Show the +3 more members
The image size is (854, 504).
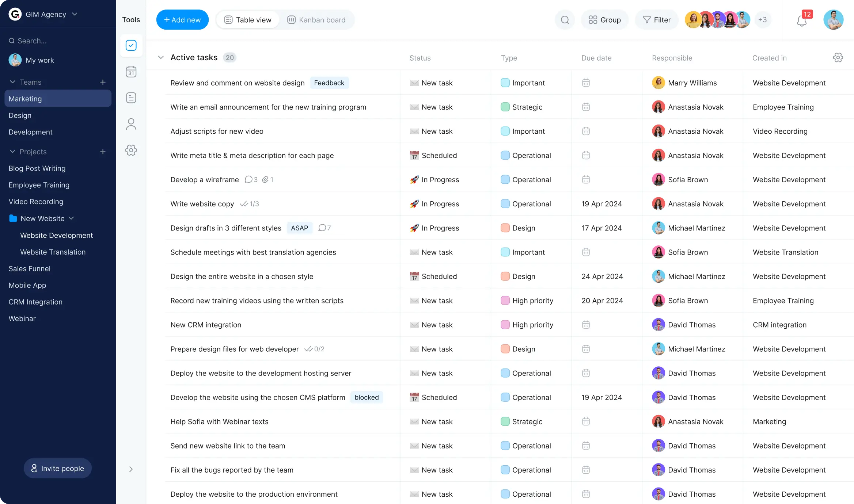[x=762, y=20]
